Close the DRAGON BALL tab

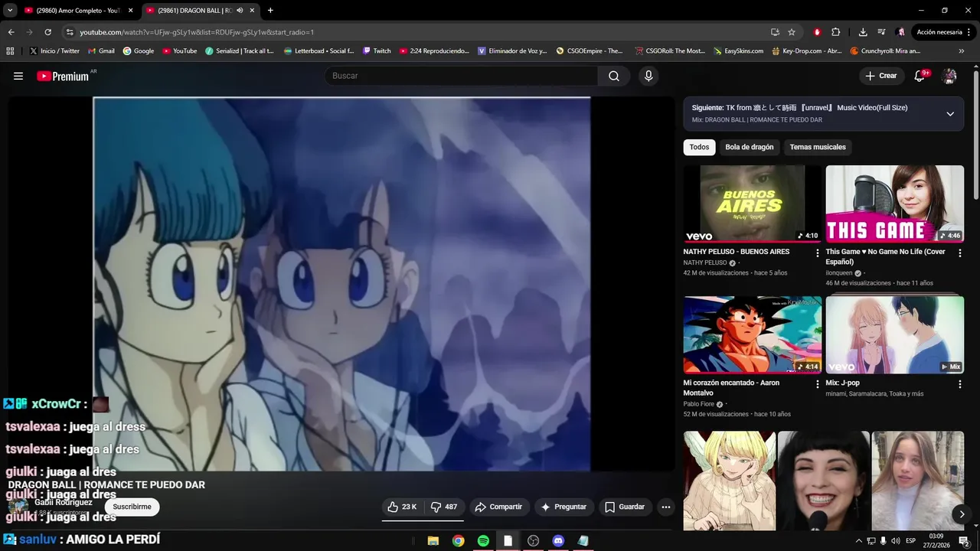coord(252,11)
